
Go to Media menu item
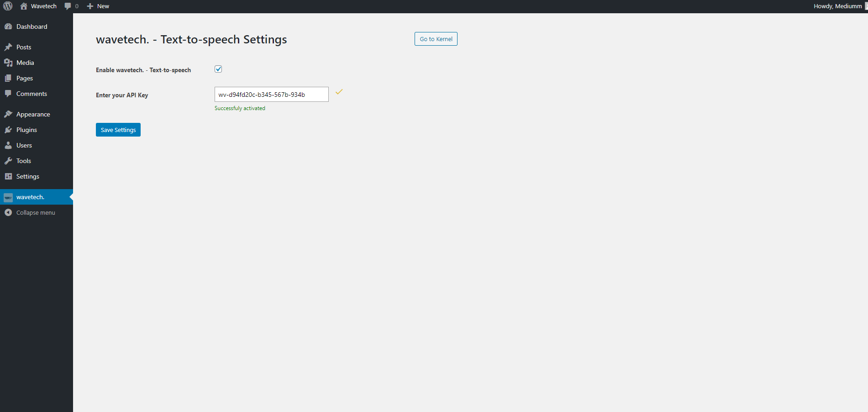(37, 63)
